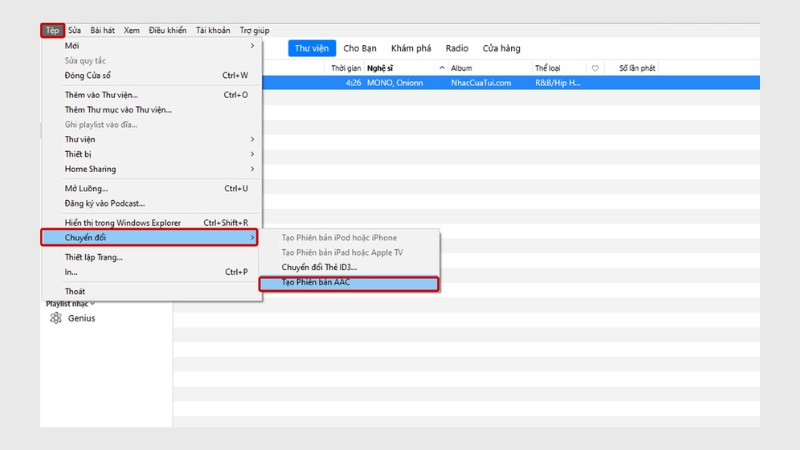The height and width of the screenshot is (450, 800).
Task: Click the Genius atom icon in sidebar
Action: click(56, 318)
